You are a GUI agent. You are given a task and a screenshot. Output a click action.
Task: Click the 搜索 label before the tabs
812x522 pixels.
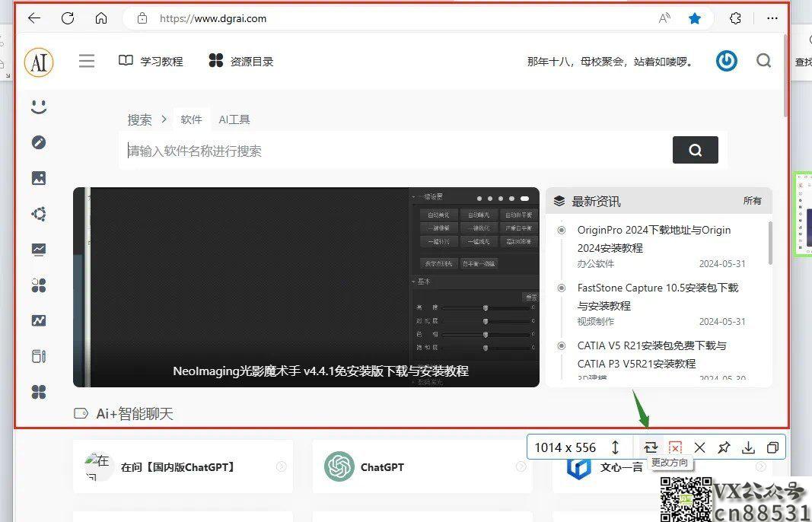140,119
